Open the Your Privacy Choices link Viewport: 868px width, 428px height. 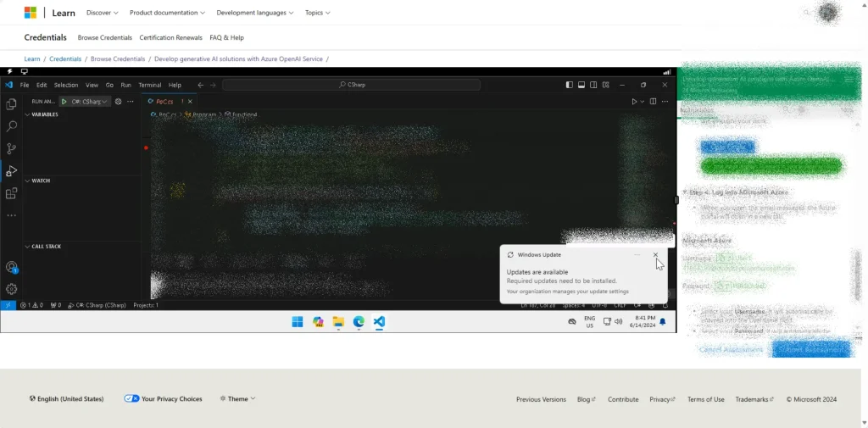pyautogui.click(x=163, y=398)
